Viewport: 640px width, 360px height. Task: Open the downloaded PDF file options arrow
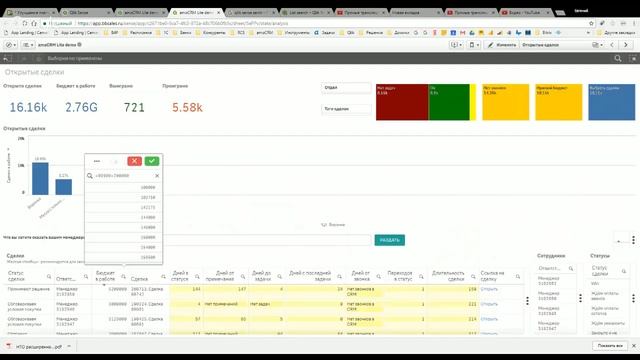coord(69,346)
